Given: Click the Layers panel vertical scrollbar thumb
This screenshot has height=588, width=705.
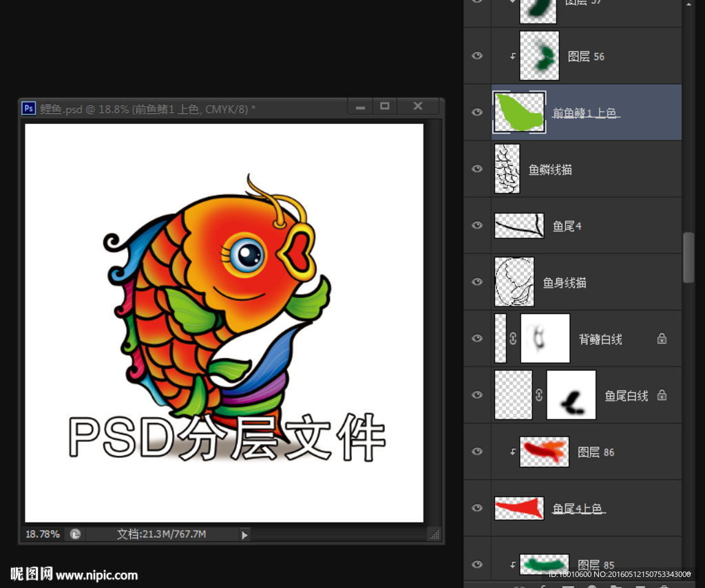Looking at the screenshot, I should click(x=688, y=257).
